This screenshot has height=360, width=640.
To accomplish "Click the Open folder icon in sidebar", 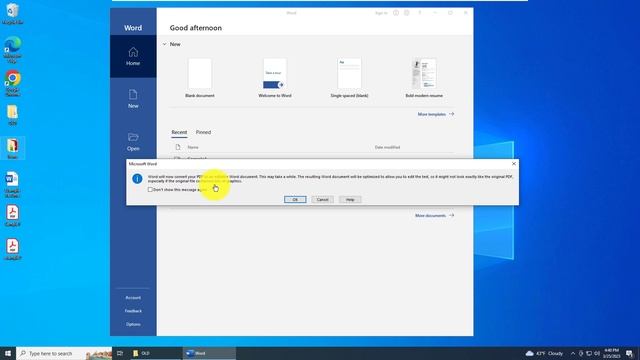I will coord(133,142).
